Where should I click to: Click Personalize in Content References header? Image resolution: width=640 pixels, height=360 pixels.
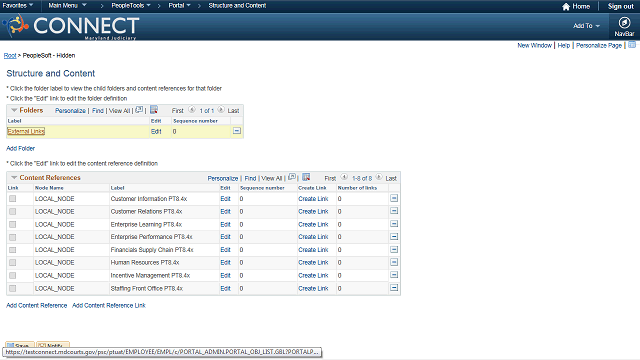coord(223,178)
